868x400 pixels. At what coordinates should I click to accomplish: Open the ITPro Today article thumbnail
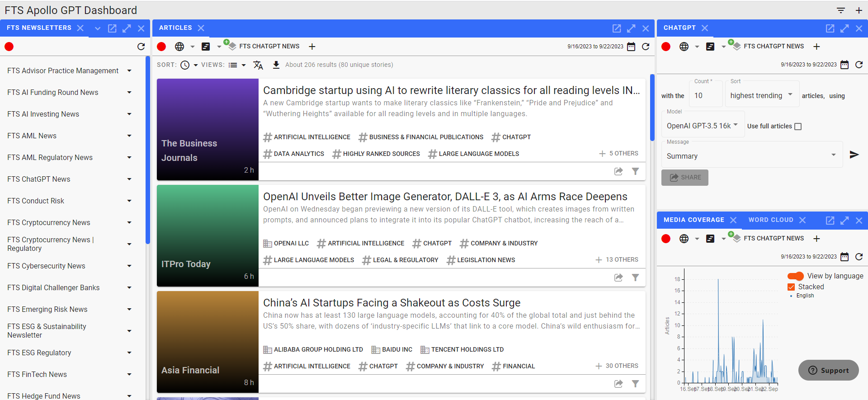(x=208, y=236)
